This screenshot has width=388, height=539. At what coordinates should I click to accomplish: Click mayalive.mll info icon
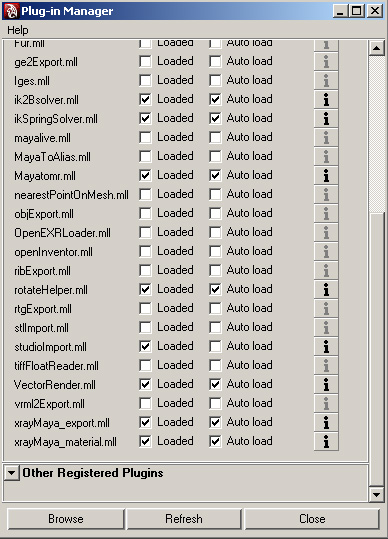click(x=326, y=138)
